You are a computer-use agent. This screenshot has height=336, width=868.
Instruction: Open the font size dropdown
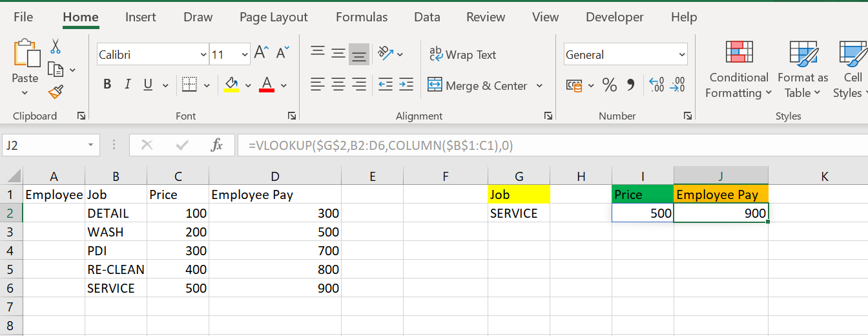coord(245,55)
